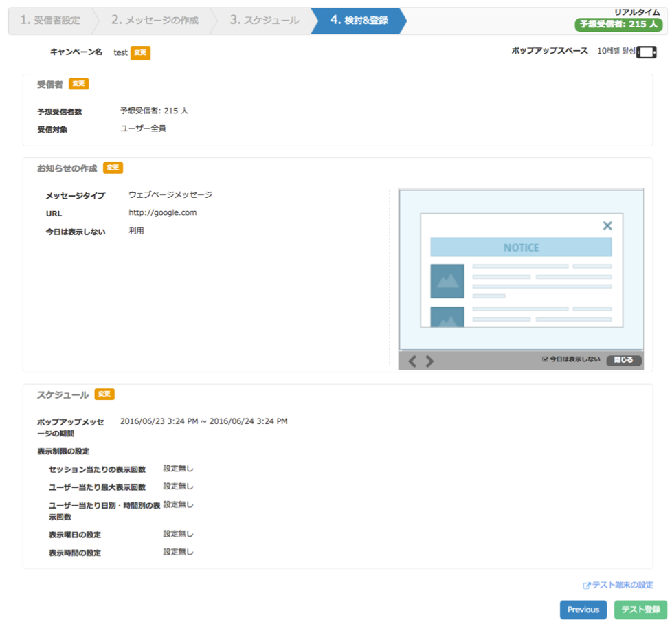Click 変更 badge next to campaign name test
672x624 pixels.
140,53
